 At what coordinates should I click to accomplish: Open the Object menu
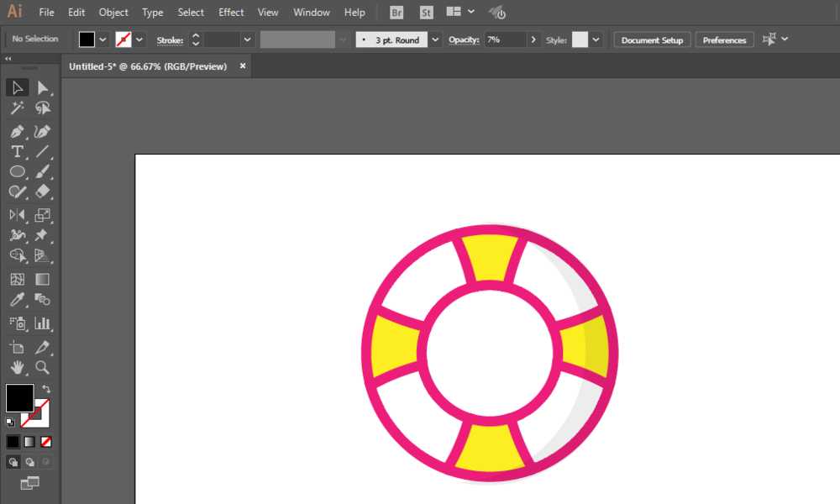pyautogui.click(x=113, y=13)
